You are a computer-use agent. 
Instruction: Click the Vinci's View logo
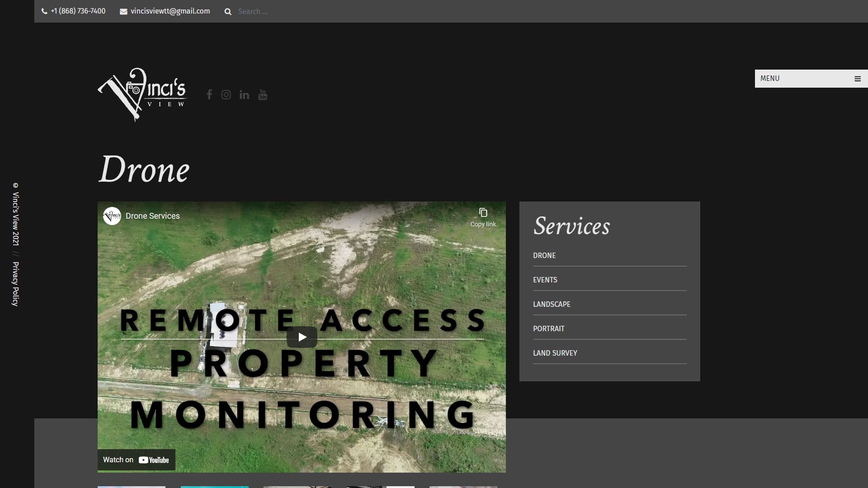point(142,94)
